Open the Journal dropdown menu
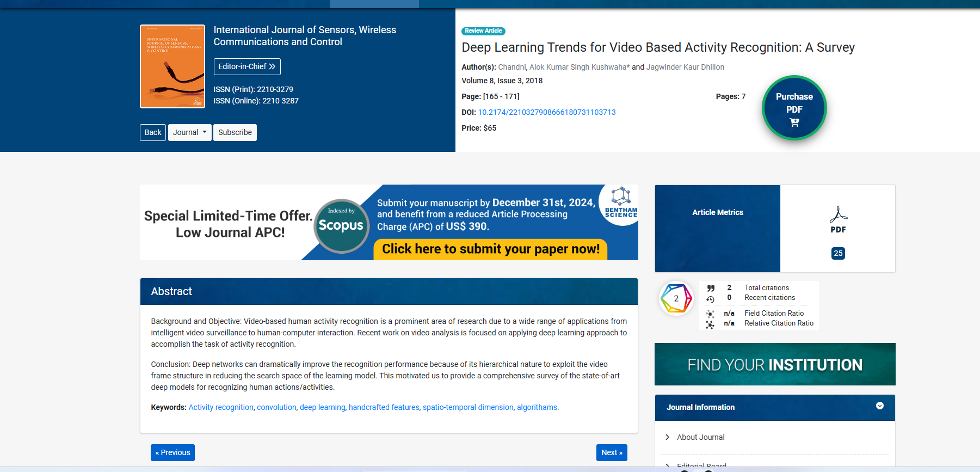Screen dimensions: 980x472 point(189,132)
